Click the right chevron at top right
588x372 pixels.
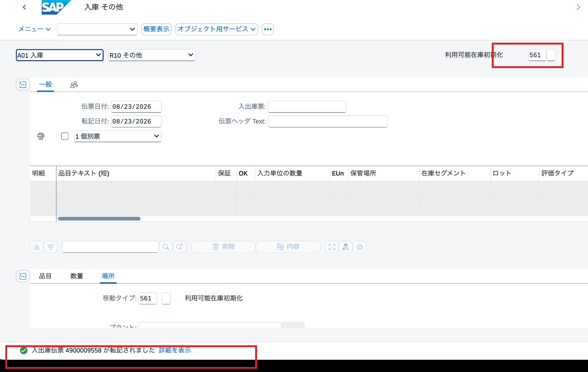coord(578,7)
